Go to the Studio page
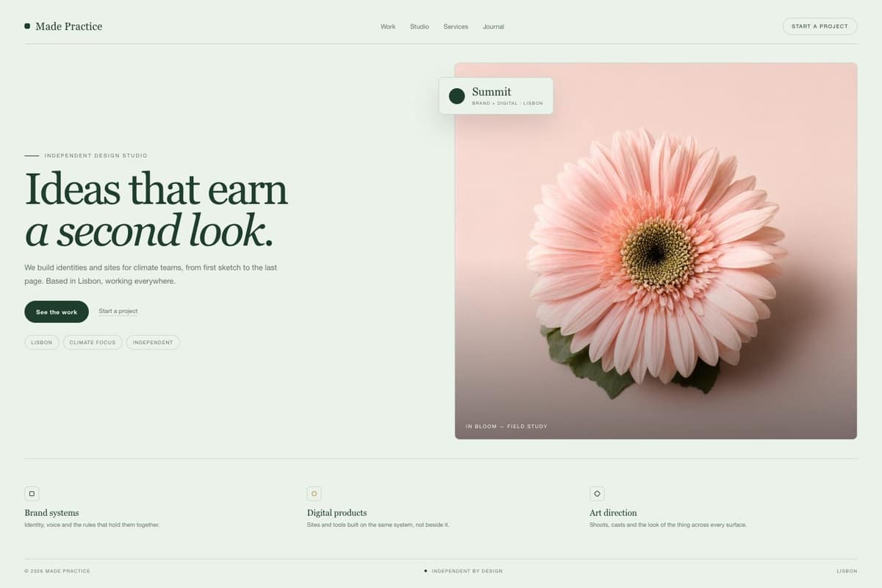 [420, 26]
